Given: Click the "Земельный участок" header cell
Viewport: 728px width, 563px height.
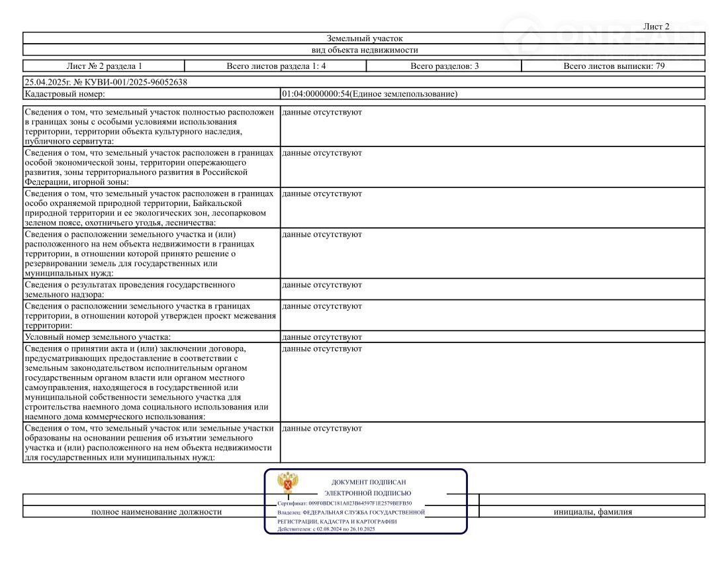Looking at the screenshot, I should point(364,38).
